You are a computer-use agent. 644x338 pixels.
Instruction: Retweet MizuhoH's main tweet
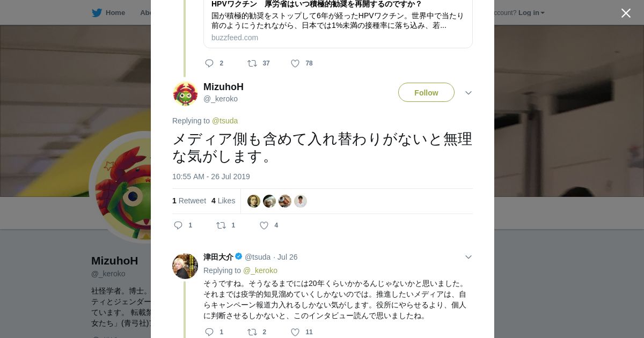point(221,225)
